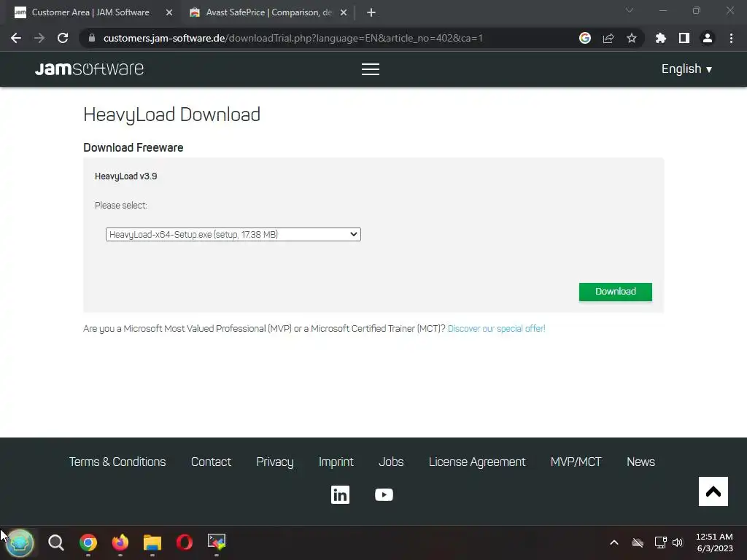747x560 pixels.
Task: Launch Firefox from the taskbar
Action: click(120, 542)
